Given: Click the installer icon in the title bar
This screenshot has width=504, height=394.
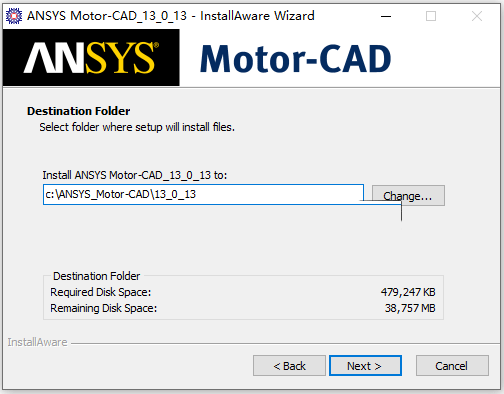Looking at the screenshot, I should pos(14,16).
